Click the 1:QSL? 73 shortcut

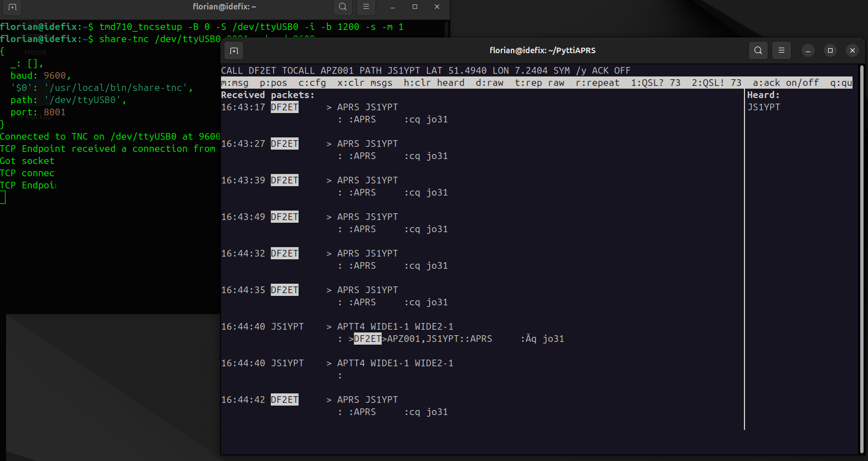pos(655,83)
